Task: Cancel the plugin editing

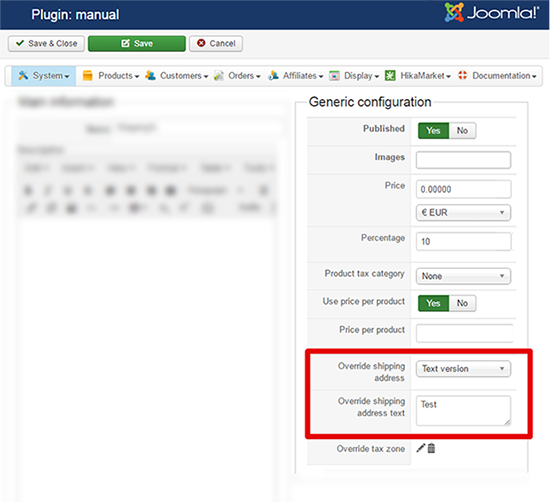Action: coord(216,43)
